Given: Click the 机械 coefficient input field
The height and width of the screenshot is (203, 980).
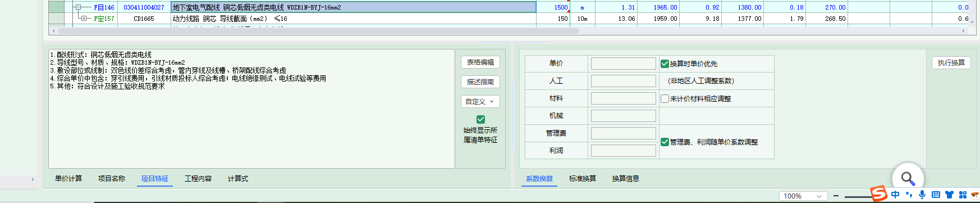Looking at the screenshot, I should click(623, 116).
